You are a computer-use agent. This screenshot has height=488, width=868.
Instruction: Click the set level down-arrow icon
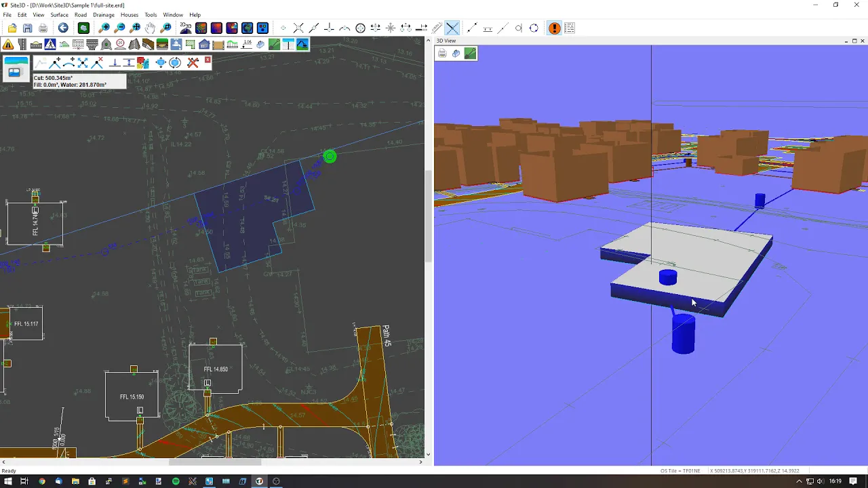[x=115, y=62]
